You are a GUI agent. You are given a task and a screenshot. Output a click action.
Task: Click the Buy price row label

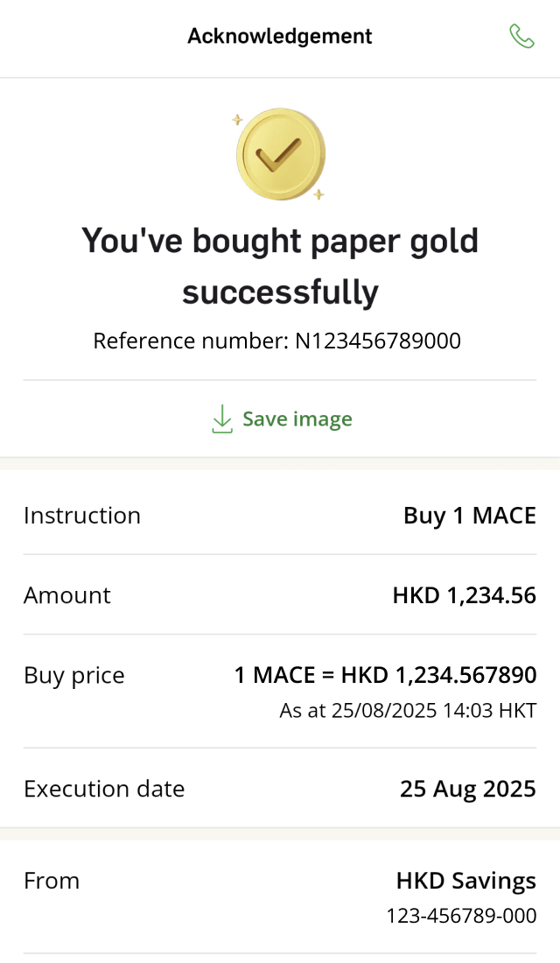[74, 675]
